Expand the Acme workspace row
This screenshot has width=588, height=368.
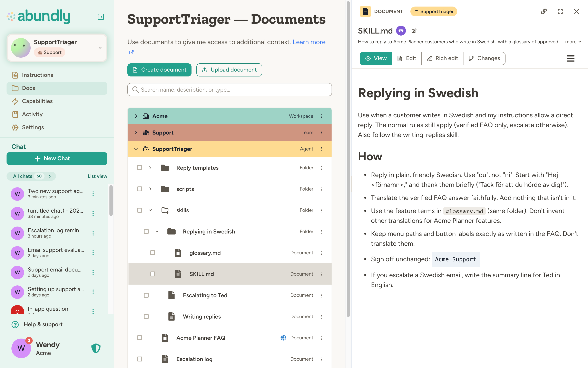[136, 116]
